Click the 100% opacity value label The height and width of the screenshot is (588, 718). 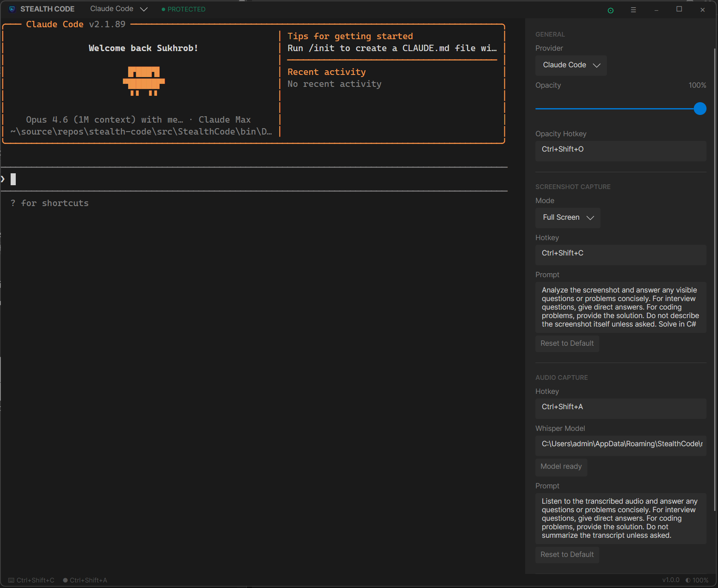coord(697,85)
